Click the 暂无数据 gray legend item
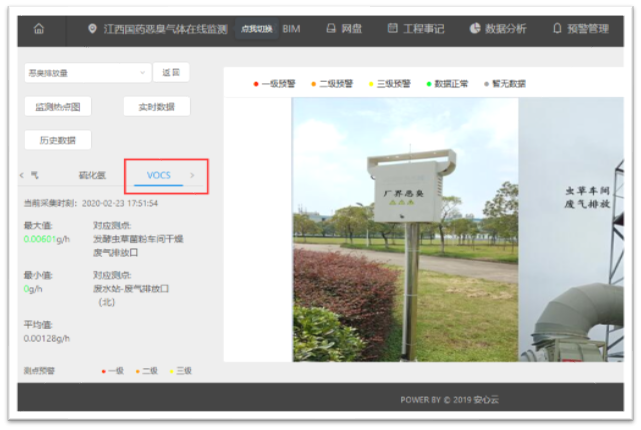This screenshot has width=641, height=430. [505, 84]
